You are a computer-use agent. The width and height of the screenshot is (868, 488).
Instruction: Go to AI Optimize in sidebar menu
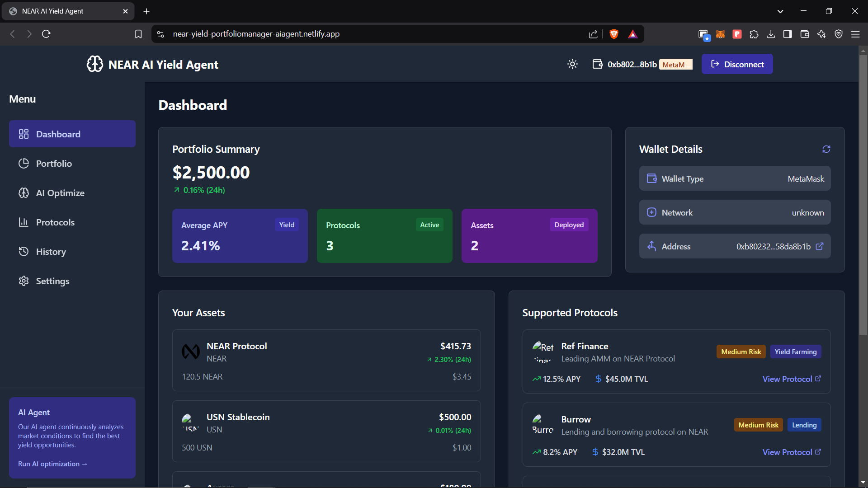click(60, 193)
